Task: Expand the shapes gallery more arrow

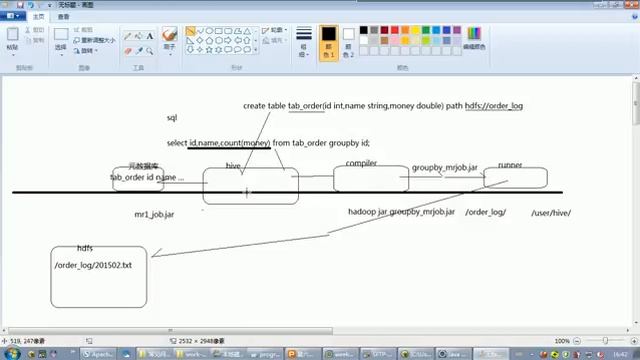Action: click(256, 50)
